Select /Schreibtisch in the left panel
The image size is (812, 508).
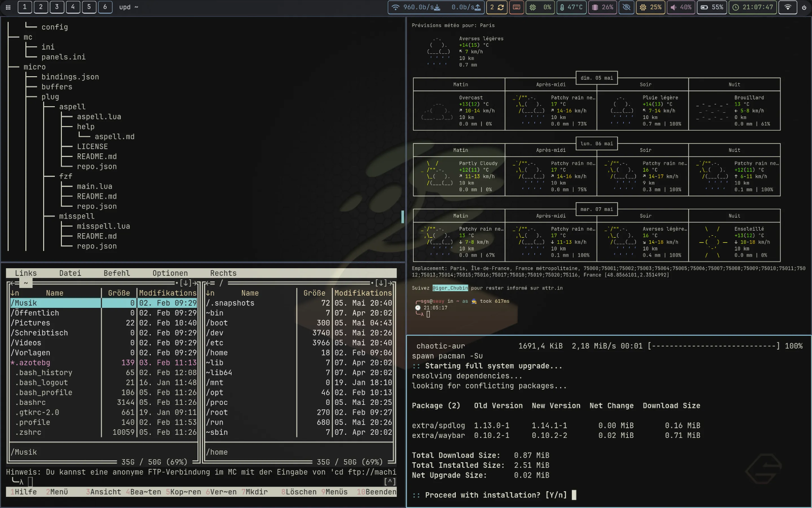coord(104,333)
